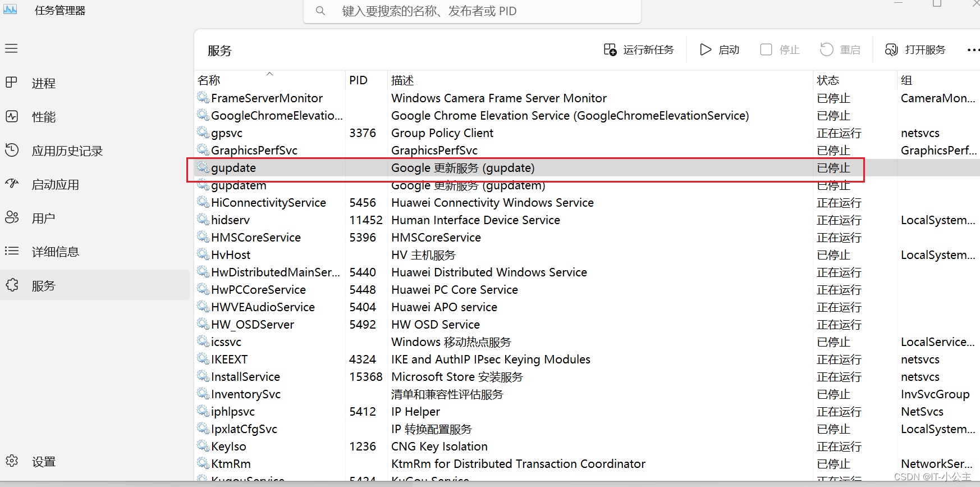Viewport: 980px width, 487px height.
Task: Select HW_OSDServer service row
Action: [587, 325]
